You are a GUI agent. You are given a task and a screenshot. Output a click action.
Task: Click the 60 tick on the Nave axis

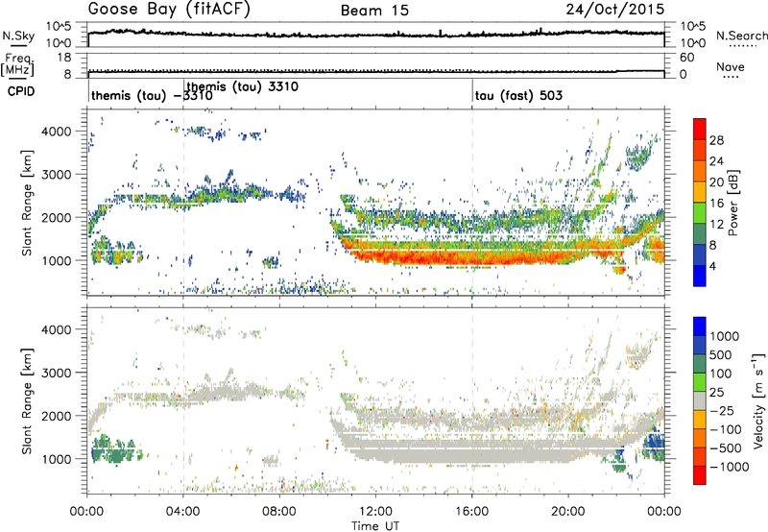686,58
